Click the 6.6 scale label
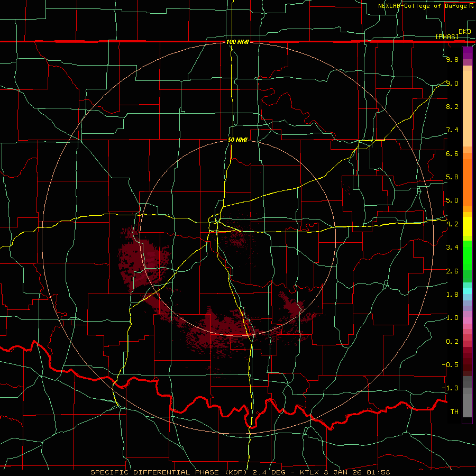The height and width of the screenshot is (476, 476). coord(452,153)
